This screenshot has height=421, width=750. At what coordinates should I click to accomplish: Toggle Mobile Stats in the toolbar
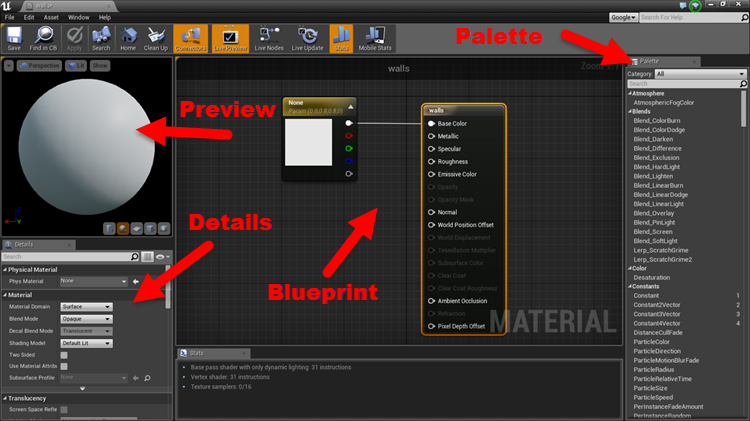click(x=375, y=38)
